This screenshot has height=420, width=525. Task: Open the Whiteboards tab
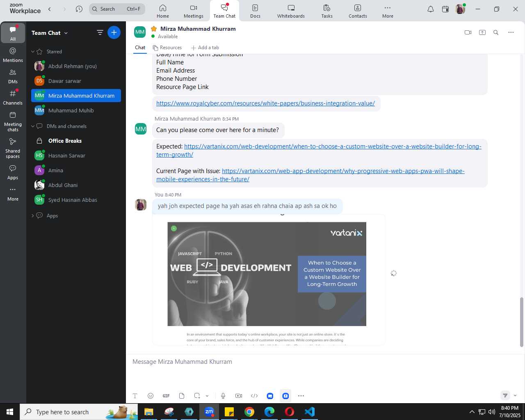(291, 11)
